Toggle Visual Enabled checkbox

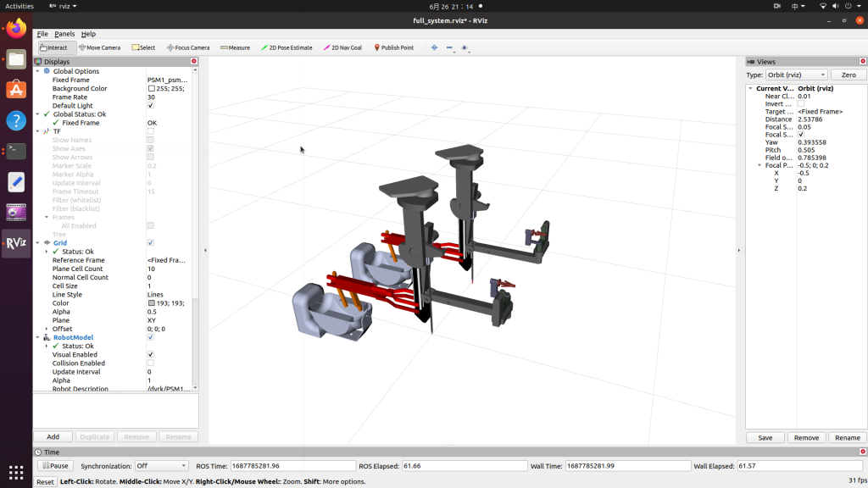pos(151,355)
